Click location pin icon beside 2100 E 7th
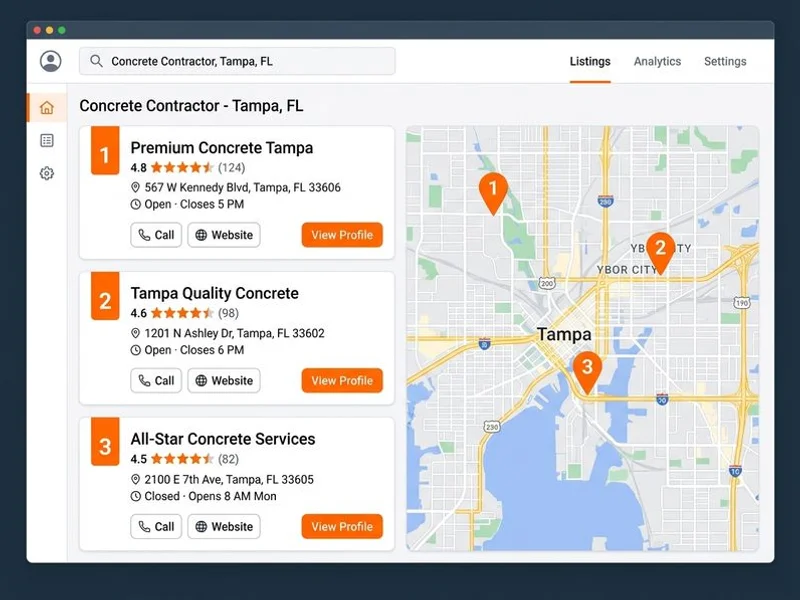This screenshot has width=800, height=600. pyautogui.click(x=135, y=480)
